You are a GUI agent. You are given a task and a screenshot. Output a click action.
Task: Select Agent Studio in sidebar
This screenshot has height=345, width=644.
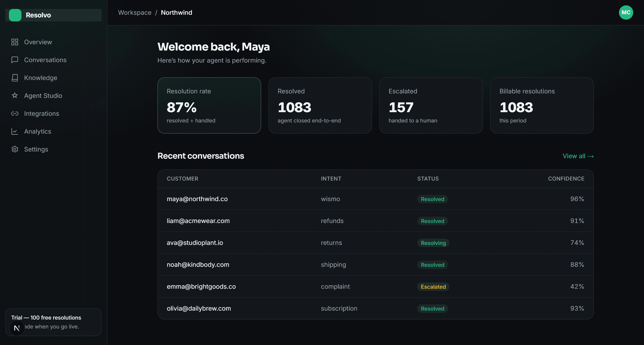(x=53, y=95)
